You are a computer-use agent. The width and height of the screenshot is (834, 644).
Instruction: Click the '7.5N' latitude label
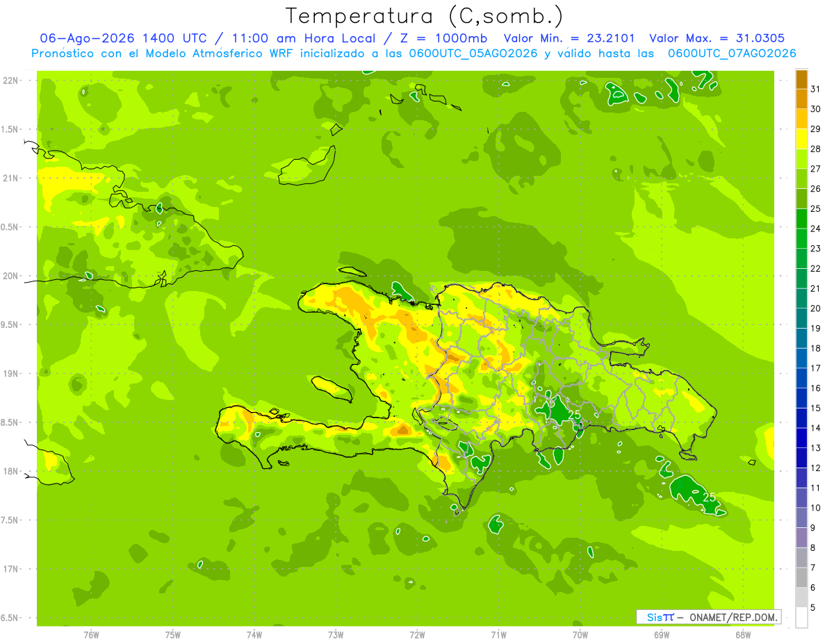point(10,520)
